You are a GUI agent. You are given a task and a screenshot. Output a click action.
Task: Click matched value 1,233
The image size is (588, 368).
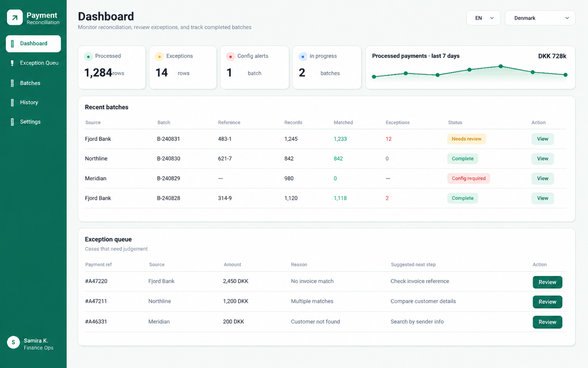coord(340,139)
